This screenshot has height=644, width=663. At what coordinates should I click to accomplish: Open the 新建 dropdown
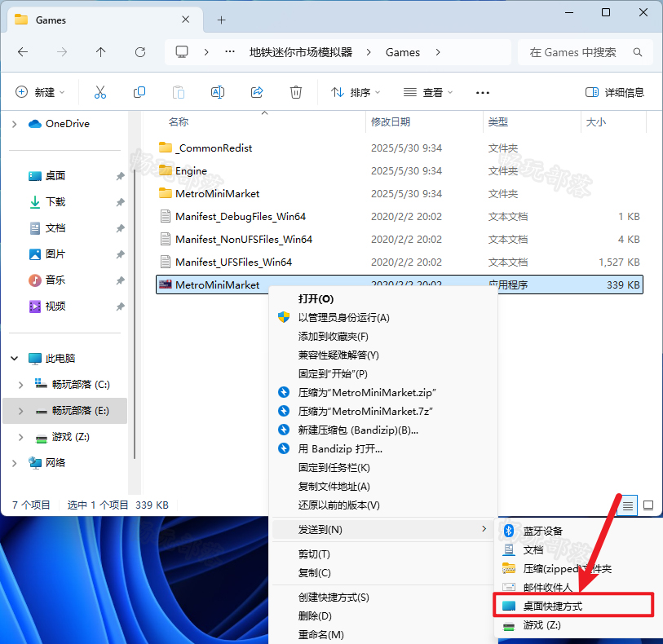40,92
